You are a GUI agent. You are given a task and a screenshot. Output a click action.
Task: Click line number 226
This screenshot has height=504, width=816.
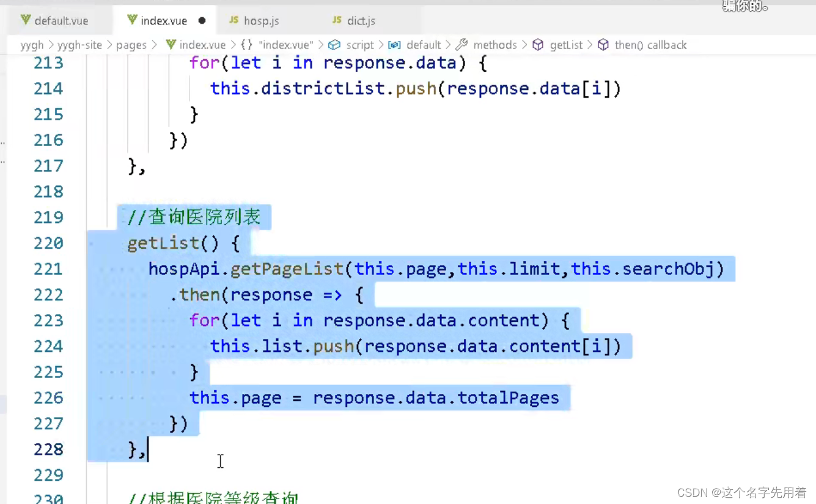[x=48, y=398]
